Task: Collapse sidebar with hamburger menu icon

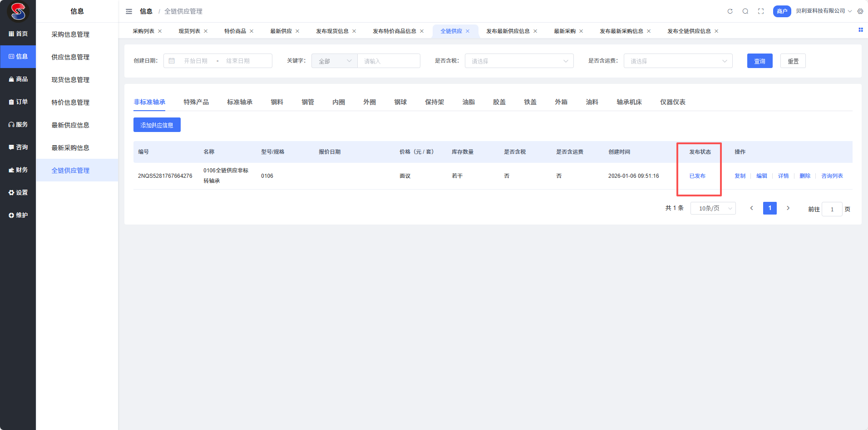Action: 129,11
